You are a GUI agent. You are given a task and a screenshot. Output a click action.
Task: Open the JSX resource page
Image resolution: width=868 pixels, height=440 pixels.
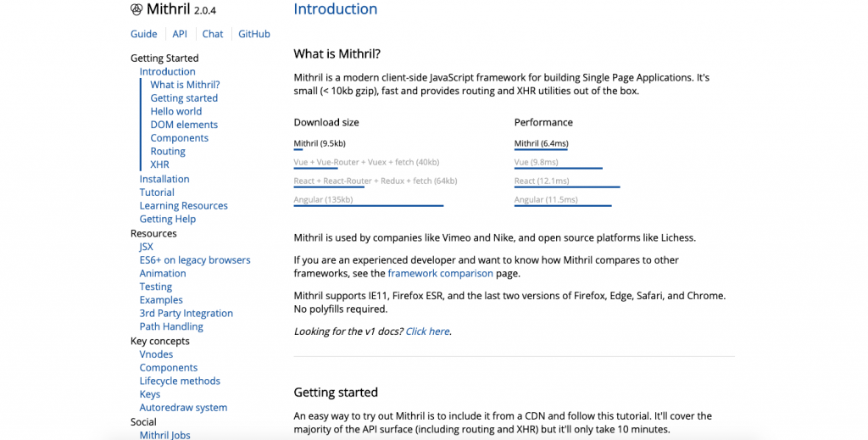tap(146, 247)
